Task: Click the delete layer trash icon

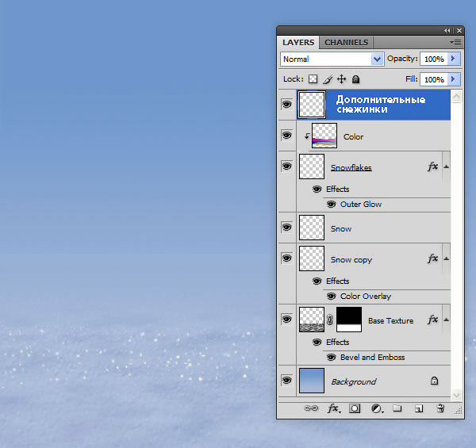Action: [x=440, y=408]
